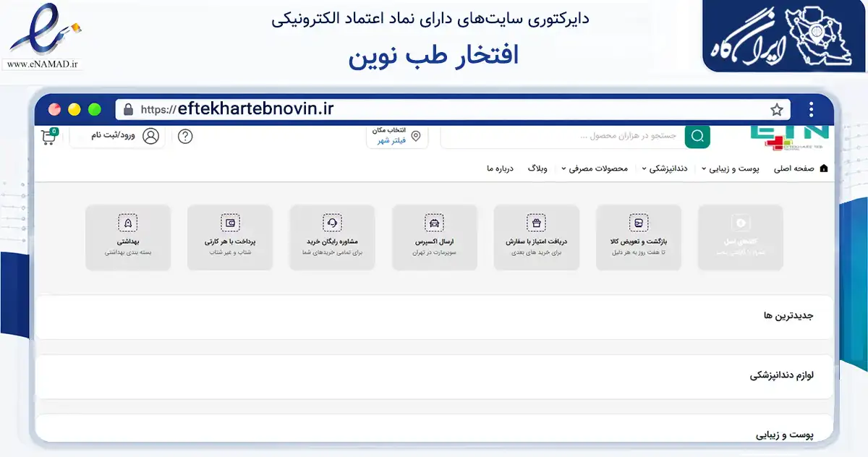
Task: Click the macOS green maximize dot
Action: pos(94,110)
